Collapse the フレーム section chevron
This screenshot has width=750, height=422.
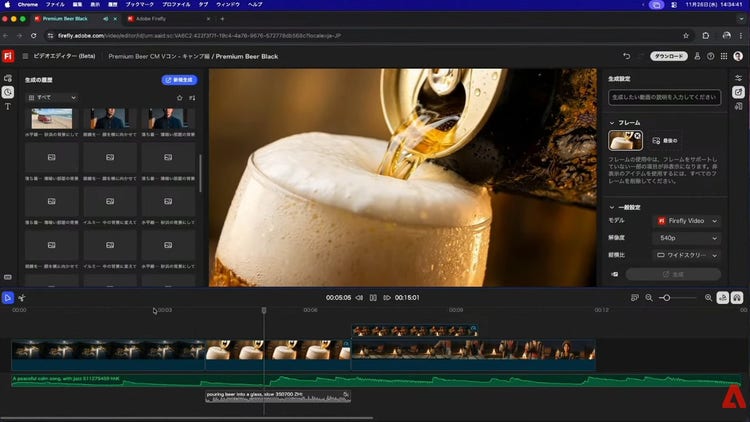pos(613,122)
